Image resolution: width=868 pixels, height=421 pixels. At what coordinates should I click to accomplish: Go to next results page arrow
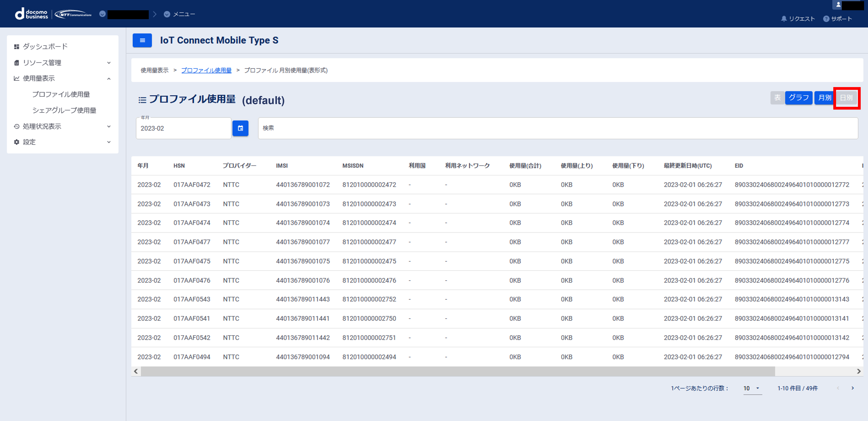point(852,388)
